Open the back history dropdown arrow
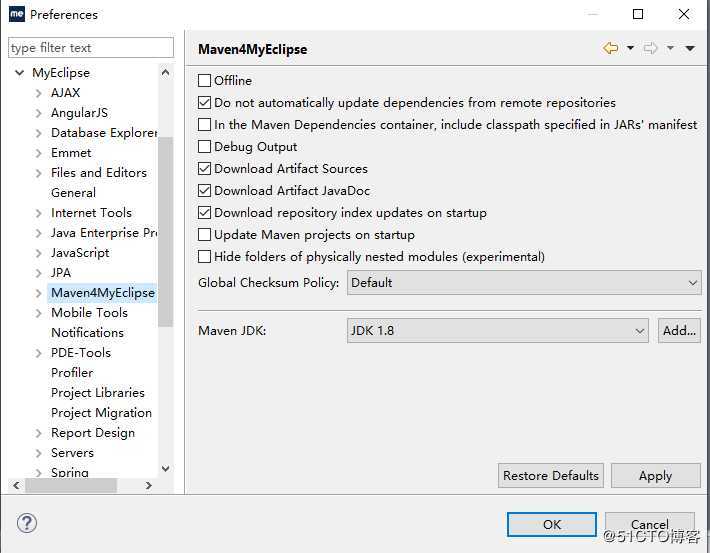The width and height of the screenshot is (710, 553). pyautogui.click(x=630, y=48)
